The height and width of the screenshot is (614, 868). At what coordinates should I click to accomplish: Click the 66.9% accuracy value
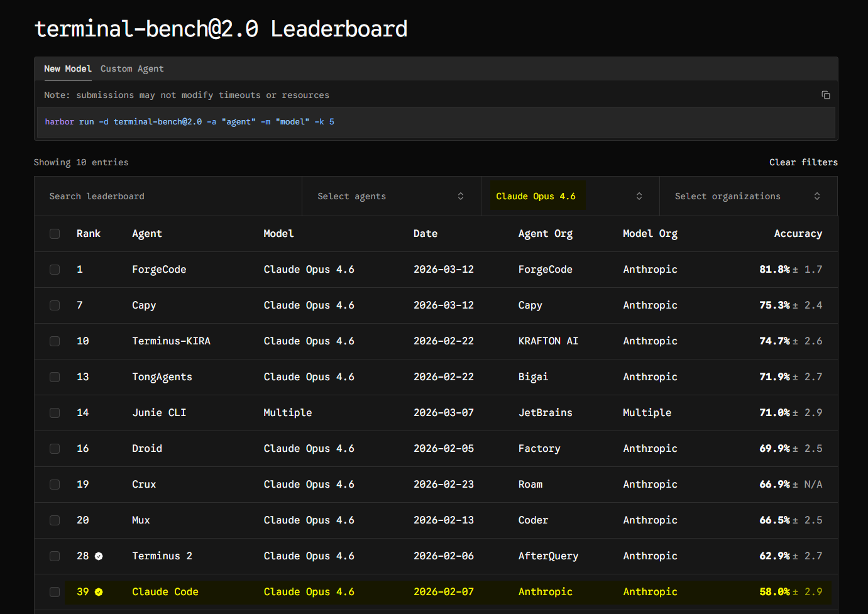(774, 485)
